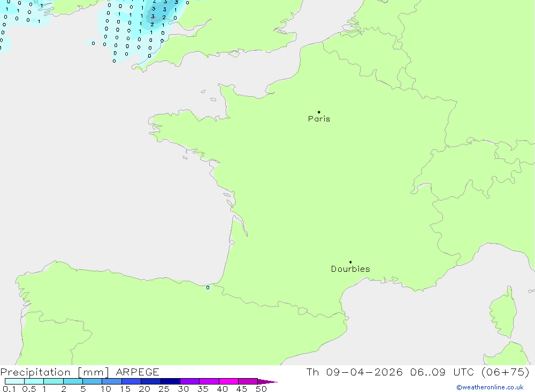Pick the magenta legend swatch between 40 and 45
Viewport: 535px width, 392px height.
(x=228, y=381)
